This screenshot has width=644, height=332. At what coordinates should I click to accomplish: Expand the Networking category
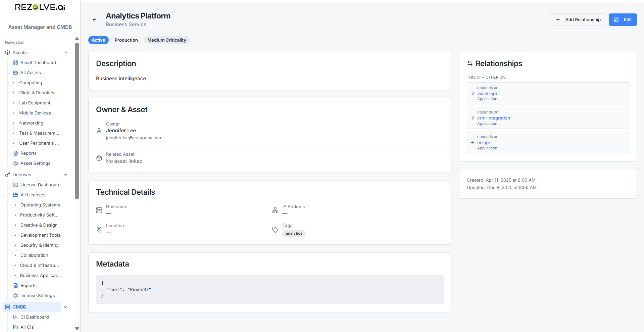click(x=13, y=123)
